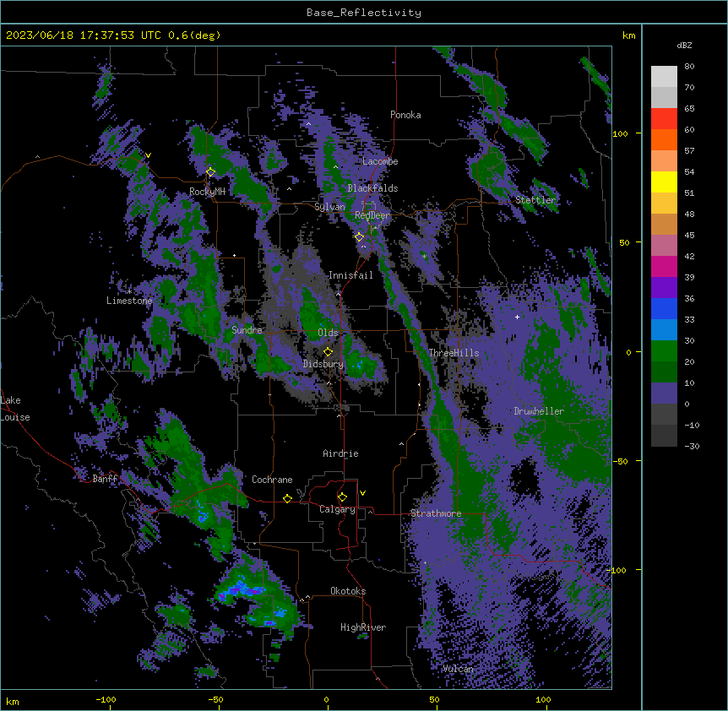Click the yellow V marker northeast of Calgary
The image size is (728, 711).
[362, 493]
